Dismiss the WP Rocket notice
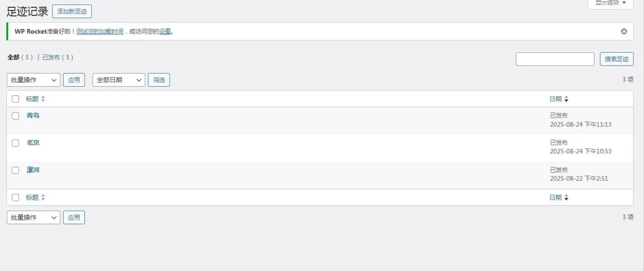The width and height of the screenshot is (644, 271). (624, 32)
